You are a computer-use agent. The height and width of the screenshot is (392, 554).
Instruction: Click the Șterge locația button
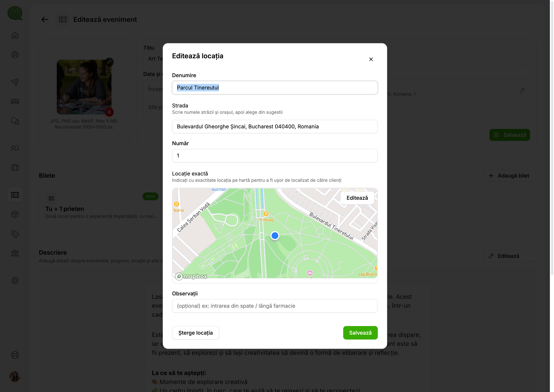195,333
